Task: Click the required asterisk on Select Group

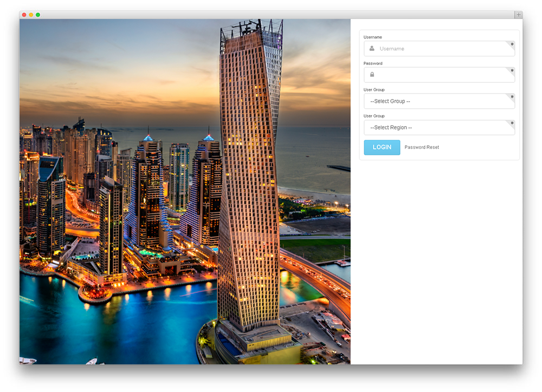Action: pyautogui.click(x=512, y=97)
